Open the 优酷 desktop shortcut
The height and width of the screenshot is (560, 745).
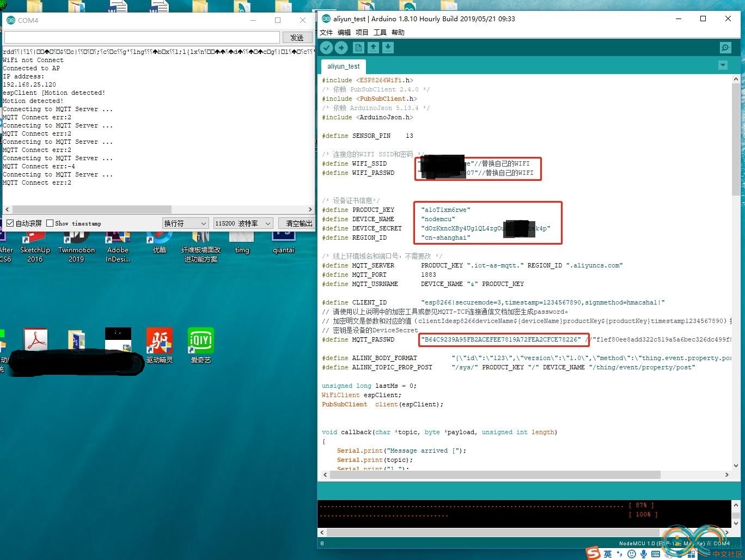pyautogui.click(x=159, y=242)
